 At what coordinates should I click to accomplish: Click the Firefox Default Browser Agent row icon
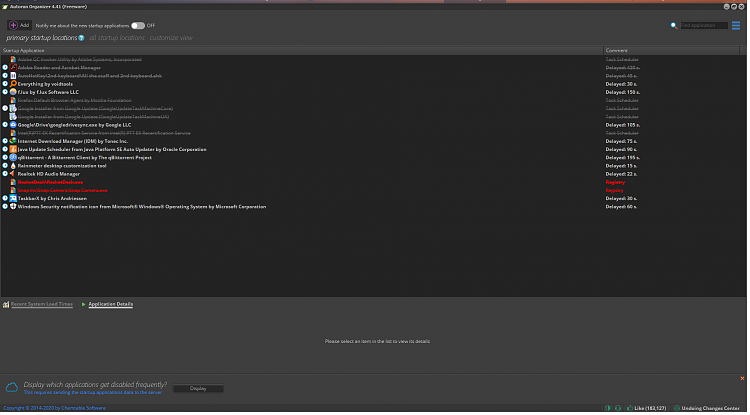pyautogui.click(x=13, y=100)
